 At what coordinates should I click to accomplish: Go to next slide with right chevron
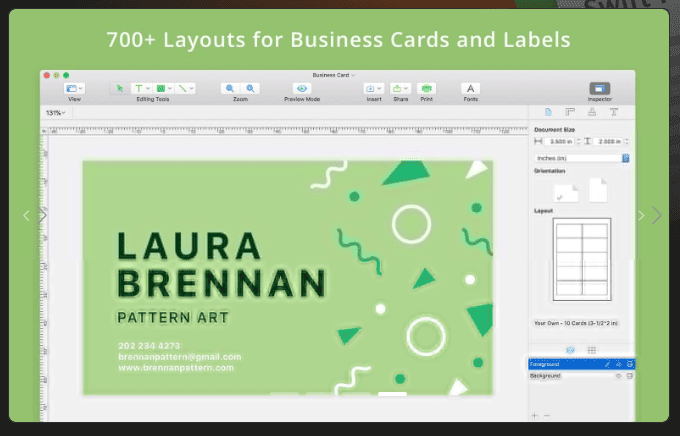tap(656, 216)
